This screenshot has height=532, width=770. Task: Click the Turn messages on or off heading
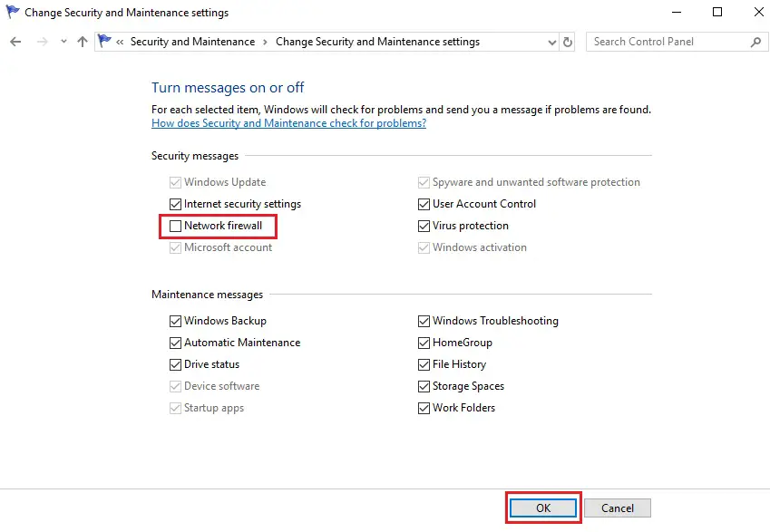tap(228, 87)
